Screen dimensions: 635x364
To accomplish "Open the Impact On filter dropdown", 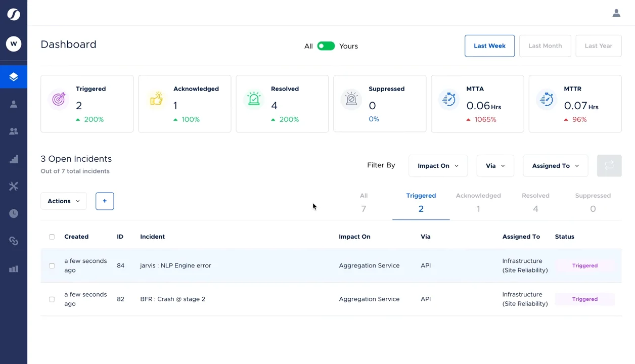I will pyautogui.click(x=438, y=165).
